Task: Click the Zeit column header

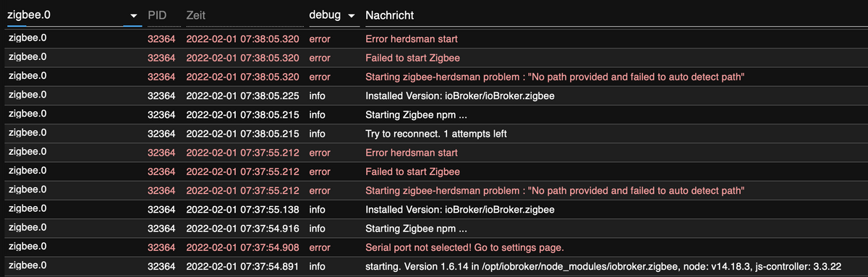Action: (x=195, y=15)
